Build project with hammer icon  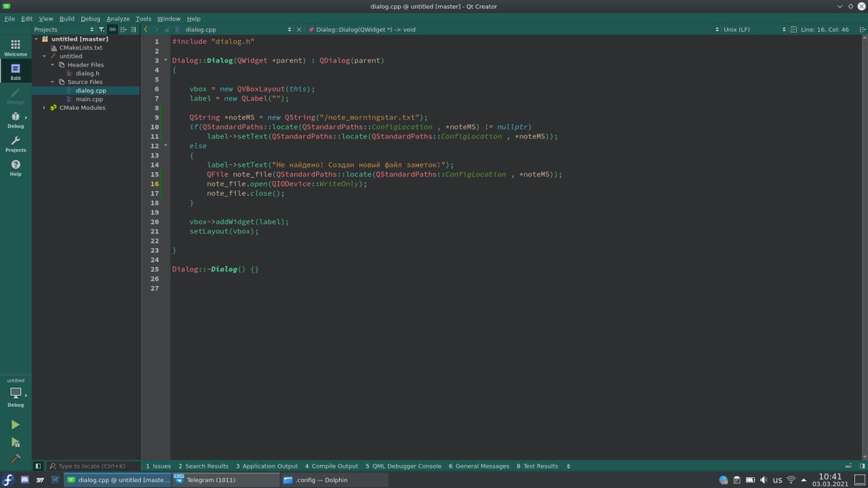(15, 459)
